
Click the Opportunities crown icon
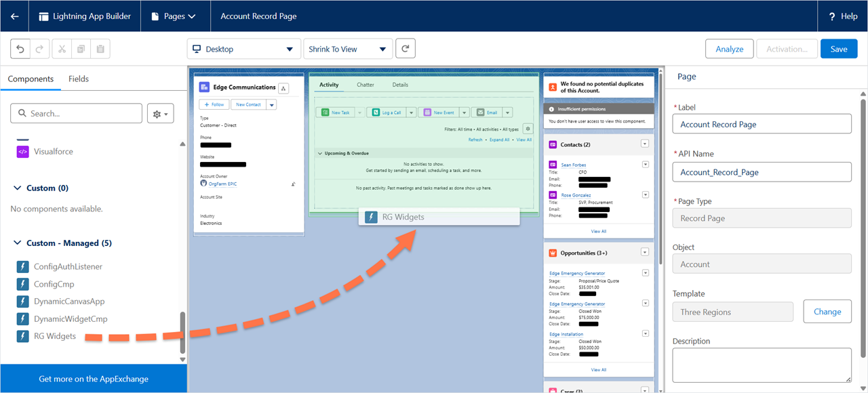click(553, 253)
